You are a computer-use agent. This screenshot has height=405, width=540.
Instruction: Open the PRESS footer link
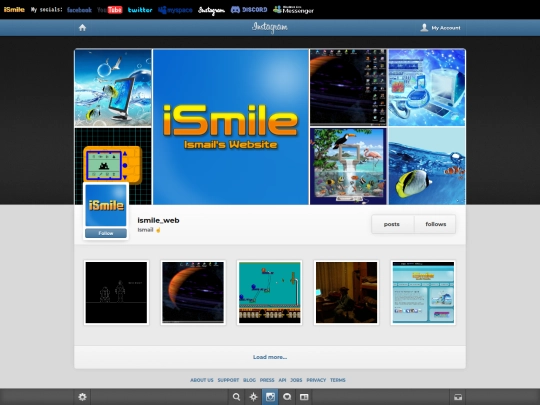[x=267, y=380]
